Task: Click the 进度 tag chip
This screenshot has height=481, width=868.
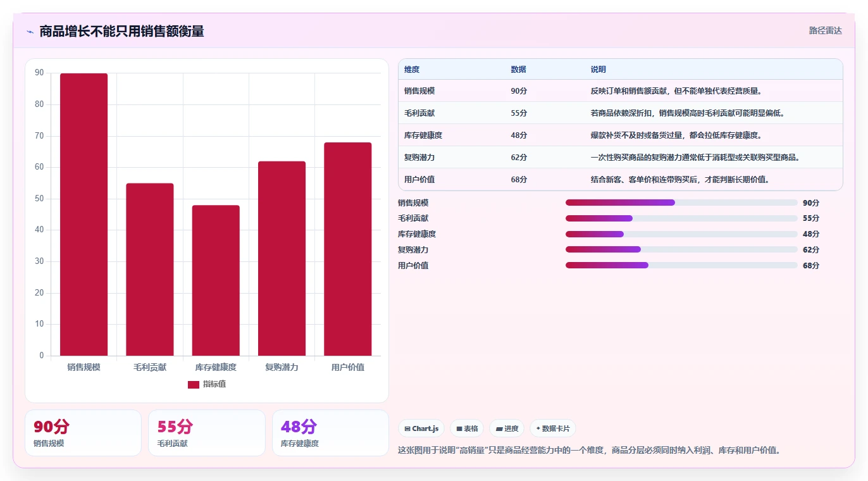Action: (507, 428)
